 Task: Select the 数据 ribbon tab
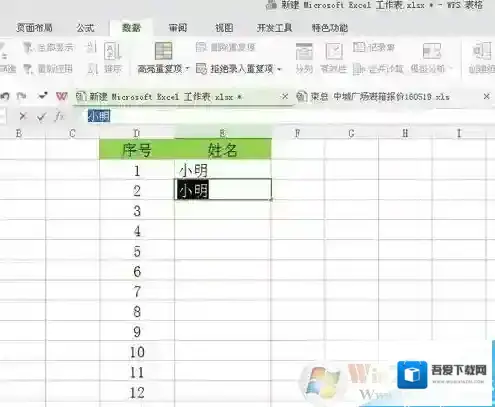(x=131, y=28)
